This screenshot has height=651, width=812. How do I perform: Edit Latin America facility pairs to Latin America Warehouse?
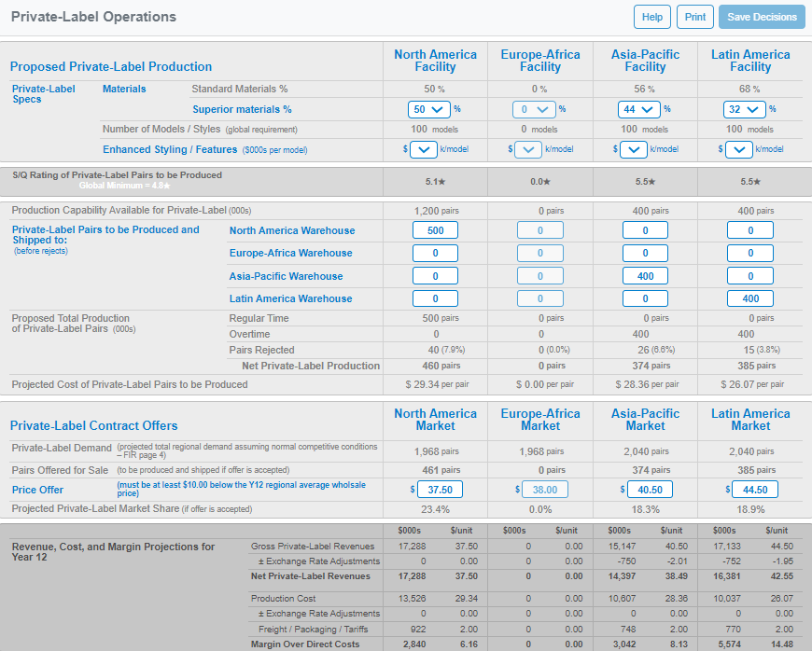[750, 298]
